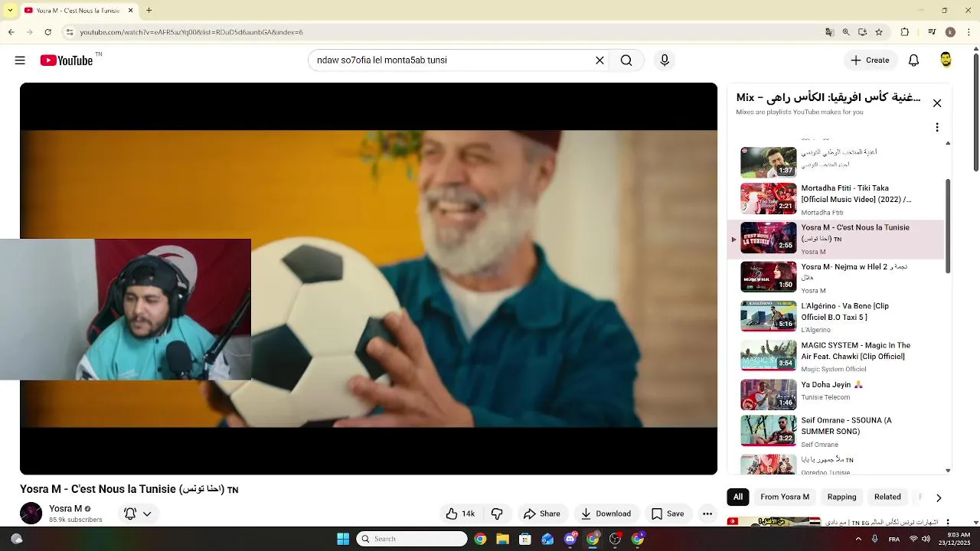The width and height of the screenshot is (980, 551).
Task: Open Discord from the taskbar
Action: 570,539
